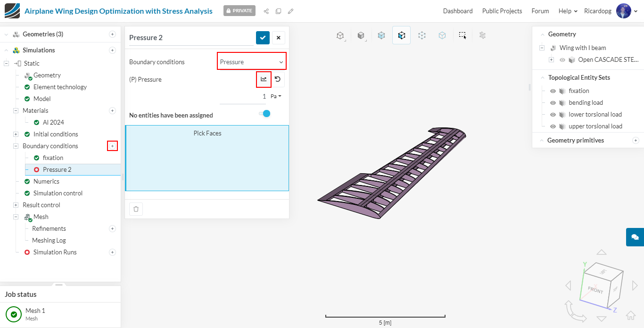Activate the select volumes cube tool
Viewport: 644px width, 328px height.
click(381, 35)
